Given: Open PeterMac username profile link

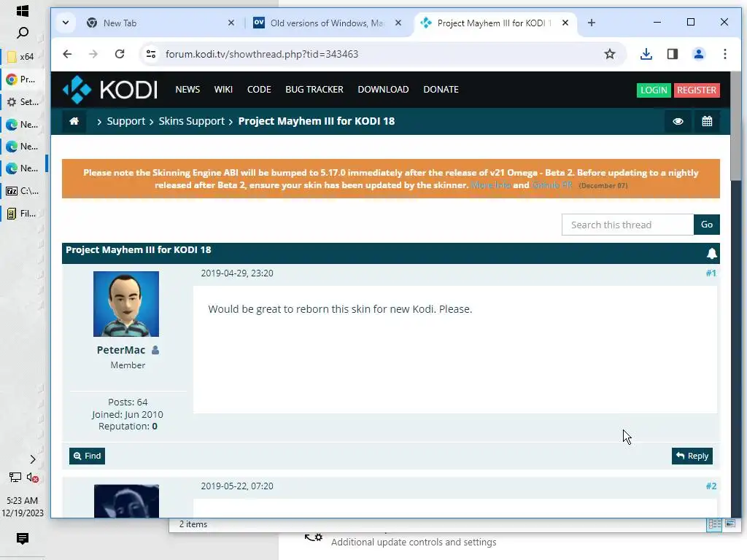Looking at the screenshot, I should (121, 350).
